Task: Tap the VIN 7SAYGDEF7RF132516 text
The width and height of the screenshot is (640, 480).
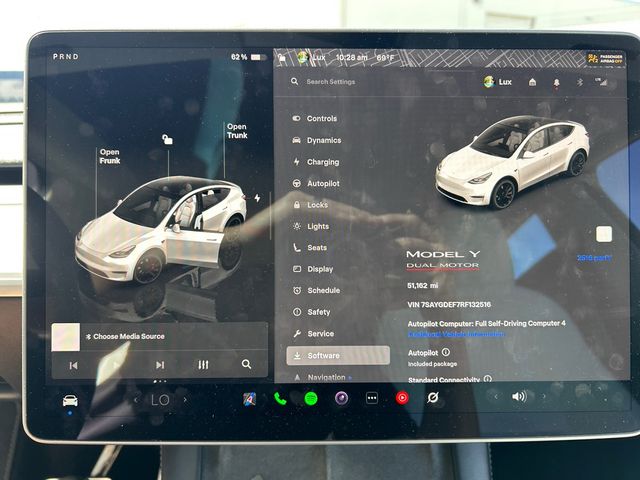Action: coord(449,304)
